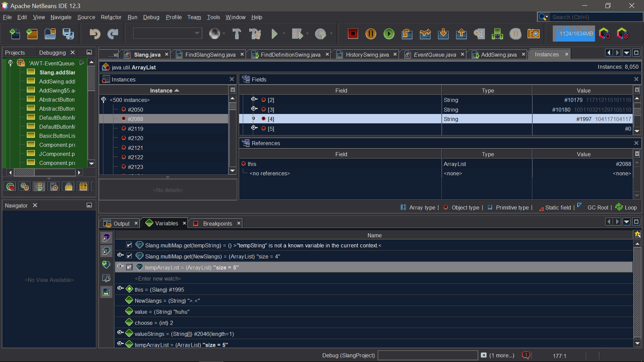Screen dimensions: 644x362
Task: Open the Debug menu
Action: pyautogui.click(x=151, y=17)
